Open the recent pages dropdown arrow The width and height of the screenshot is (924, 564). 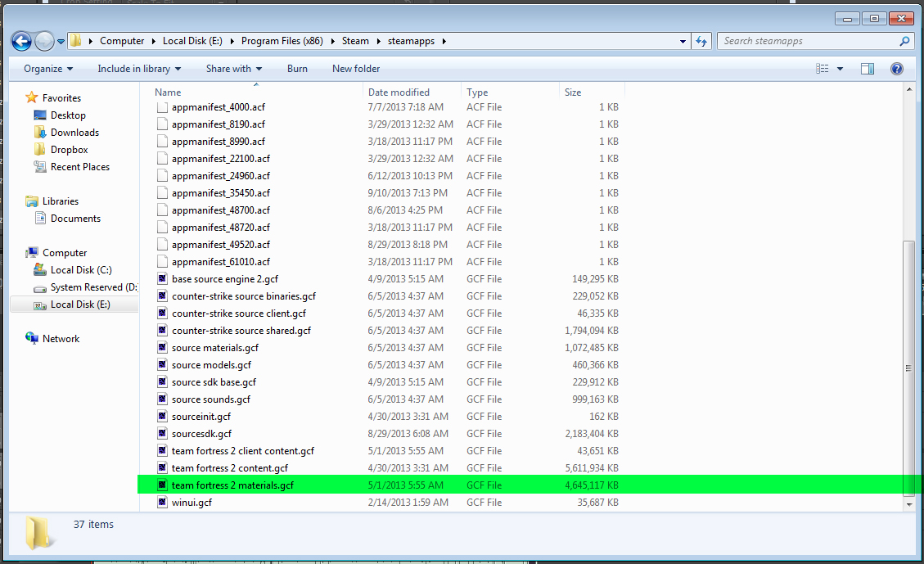point(61,42)
